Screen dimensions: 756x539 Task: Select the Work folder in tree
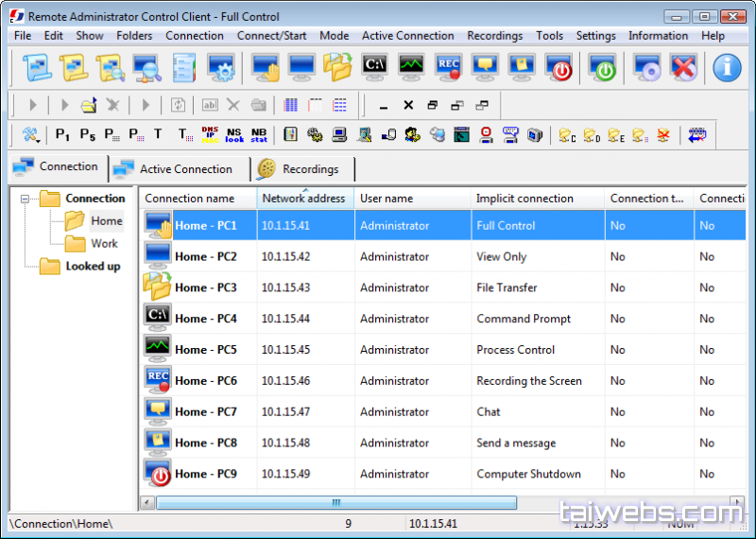(x=104, y=243)
